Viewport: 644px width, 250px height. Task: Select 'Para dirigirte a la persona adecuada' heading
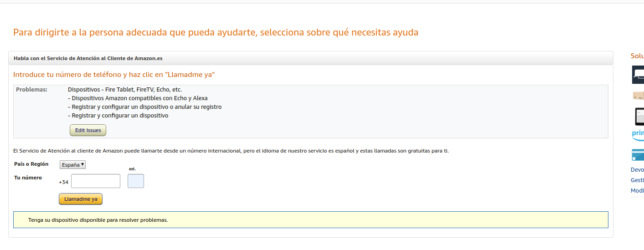216,32
